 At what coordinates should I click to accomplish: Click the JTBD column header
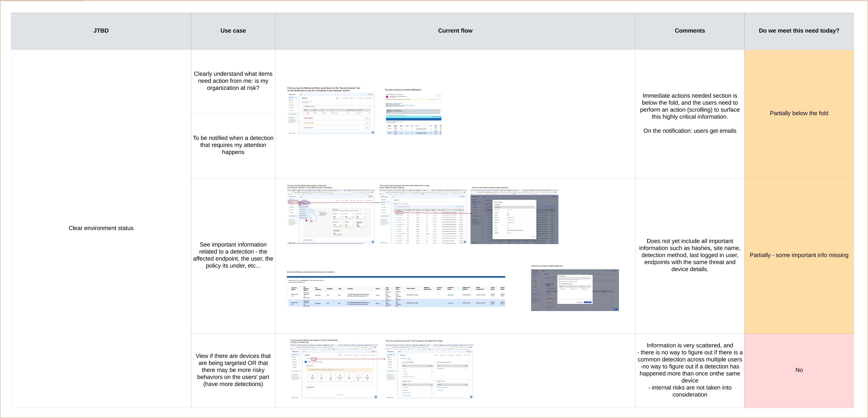tap(101, 31)
